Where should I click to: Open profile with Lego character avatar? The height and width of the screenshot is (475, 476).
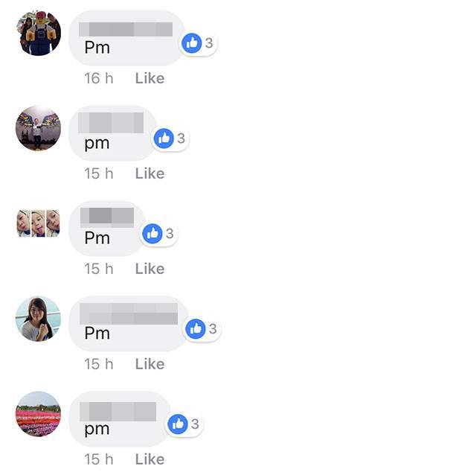[x=38, y=33]
